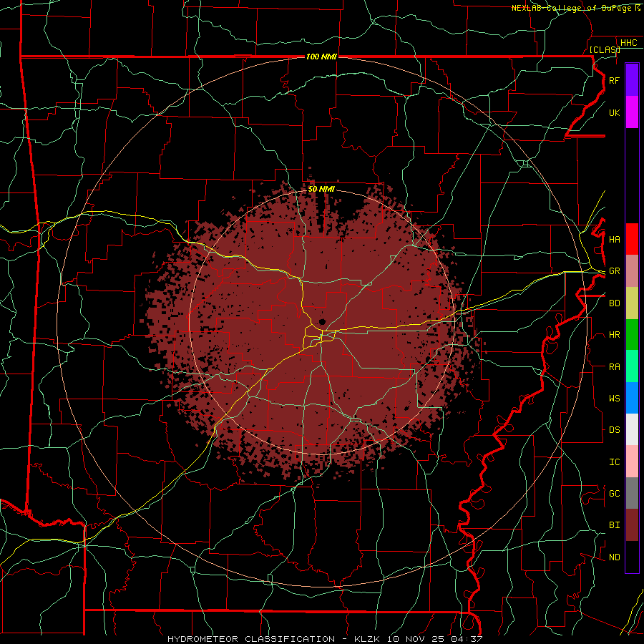Click the yellow BD legend color swatch
Screen dimensions: 644x644
(632, 303)
